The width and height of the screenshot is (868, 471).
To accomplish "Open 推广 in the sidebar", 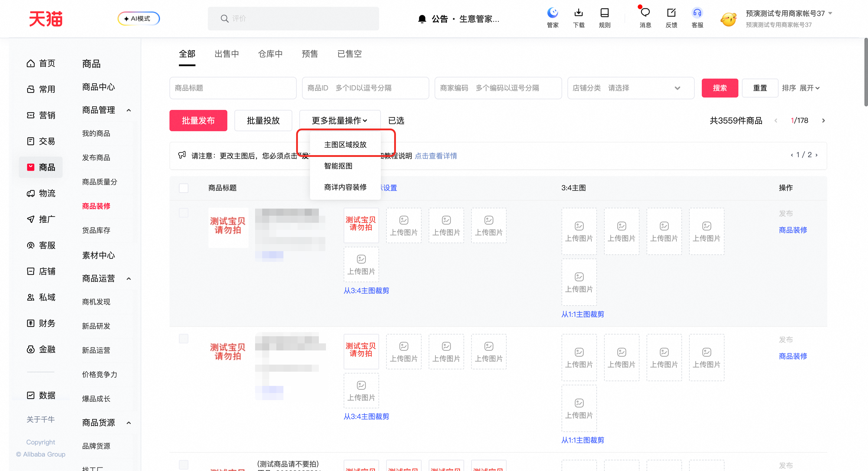I will 41,219.
